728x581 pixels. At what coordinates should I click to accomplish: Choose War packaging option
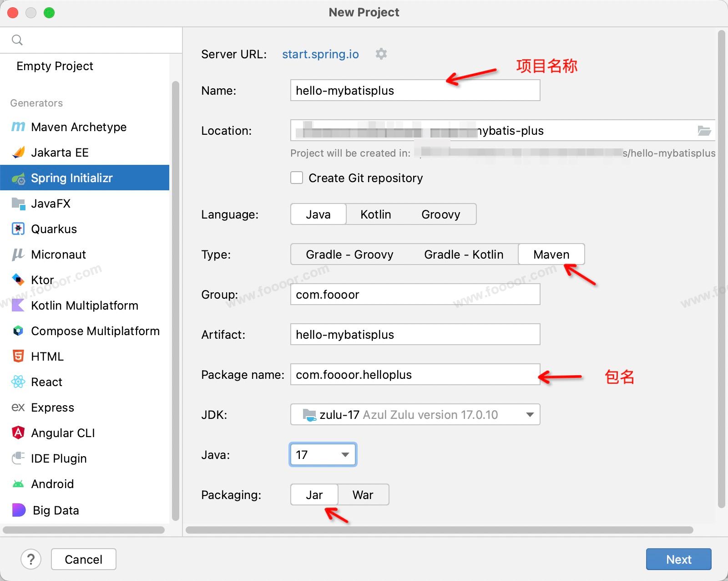click(x=363, y=495)
